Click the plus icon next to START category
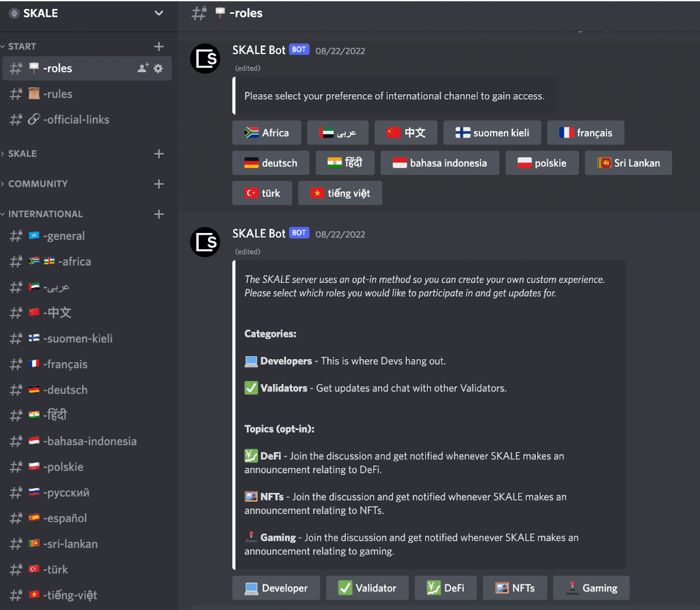 pyautogui.click(x=159, y=46)
